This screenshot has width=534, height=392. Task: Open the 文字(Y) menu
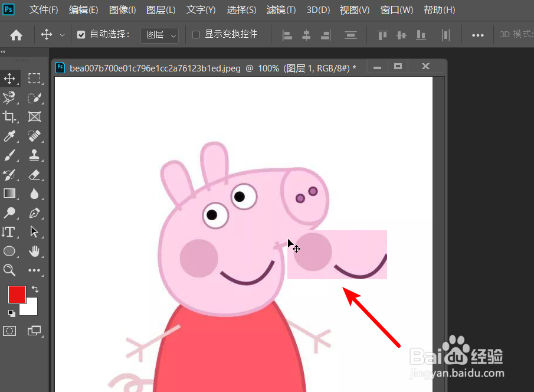(201, 10)
